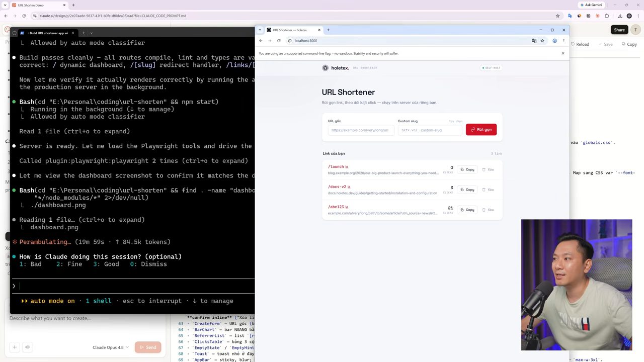Reload the localhost:3000 page

click(279, 41)
